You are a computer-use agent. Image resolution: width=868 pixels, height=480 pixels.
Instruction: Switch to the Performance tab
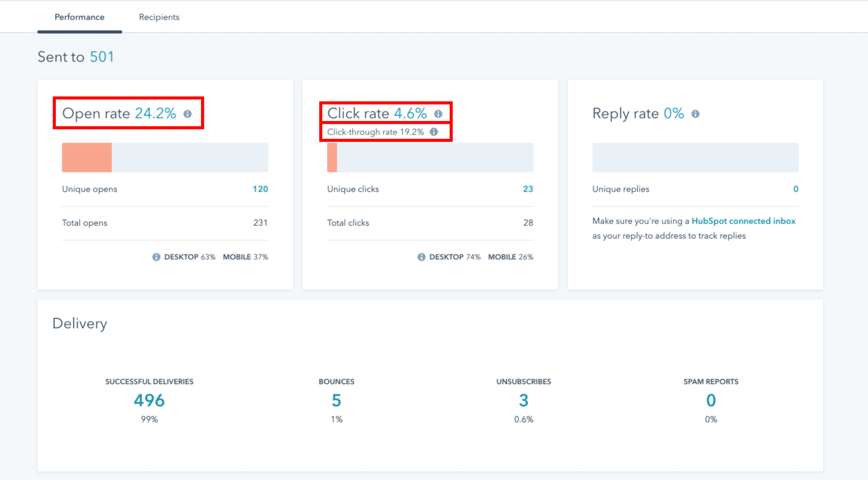tap(80, 17)
